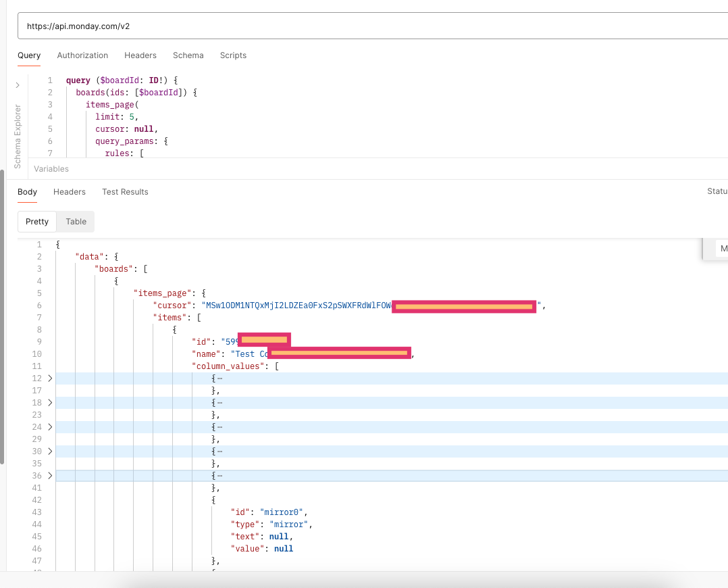728x588 pixels.
Task: Click the "id" key on response line 43
Action: pyautogui.click(x=240, y=512)
